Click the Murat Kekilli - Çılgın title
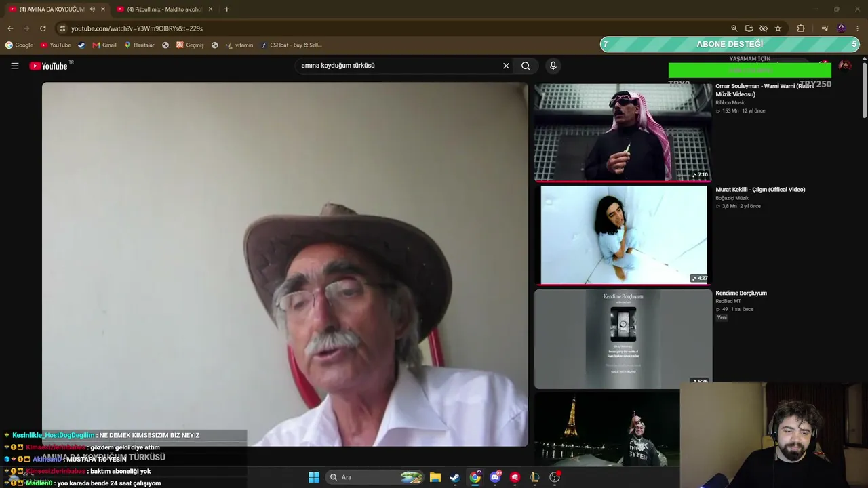Screen dimensions: 868x488 point(760,190)
